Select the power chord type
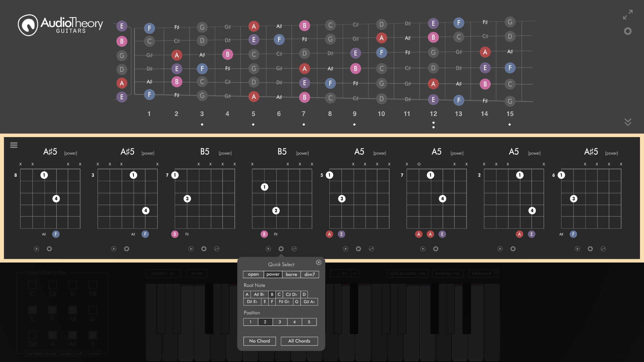The width and height of the screenshot is (644, 362). pos(273,275)
